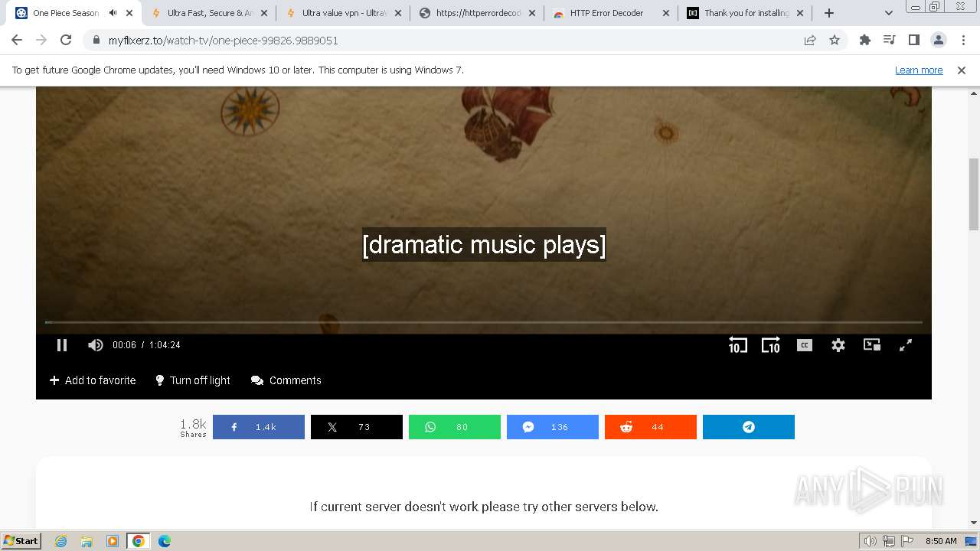Open a new browser tab
The width and height of the screenshot is (980, 551).
tap(829, 13)
